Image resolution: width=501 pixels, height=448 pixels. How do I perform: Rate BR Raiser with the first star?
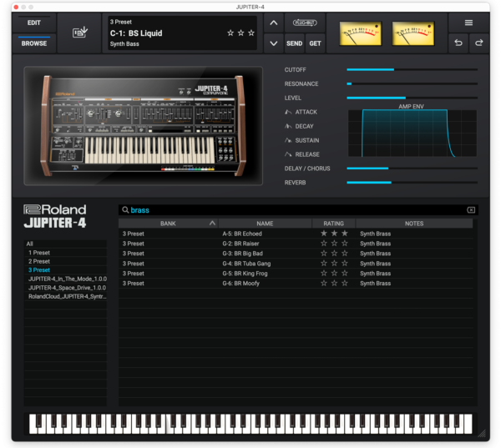point(324,244)
